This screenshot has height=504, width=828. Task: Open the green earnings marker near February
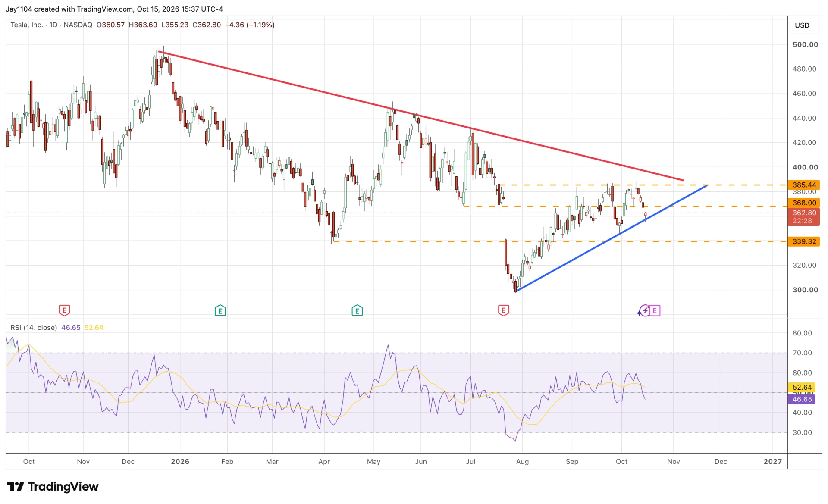pyautogui.click(x=220, y=310)
